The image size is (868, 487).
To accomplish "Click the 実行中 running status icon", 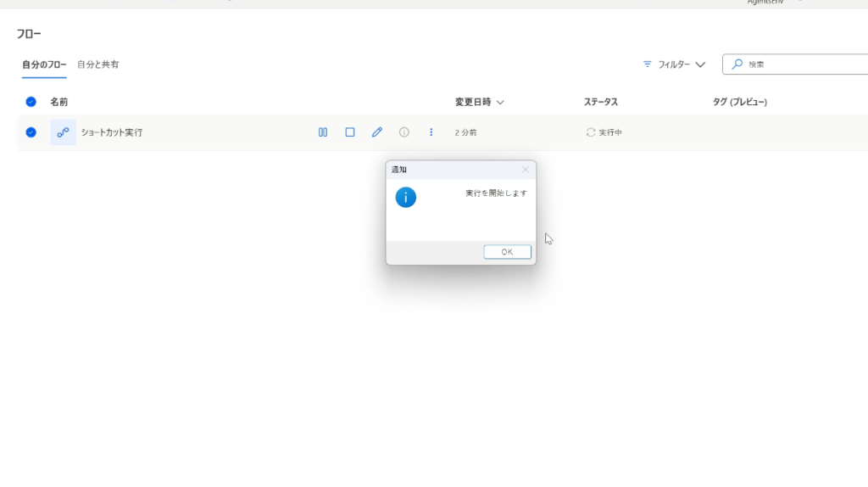I will 591,132.
